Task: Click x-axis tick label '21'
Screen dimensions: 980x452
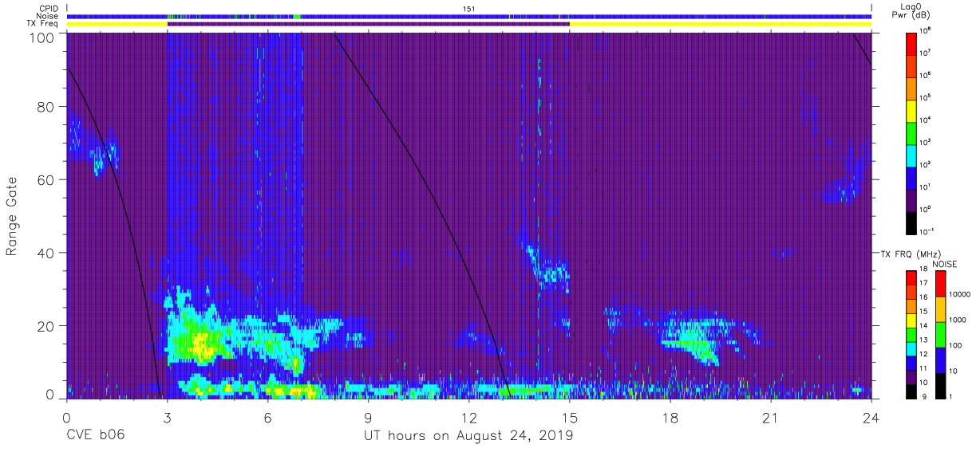Action: (x=770, y=418)
